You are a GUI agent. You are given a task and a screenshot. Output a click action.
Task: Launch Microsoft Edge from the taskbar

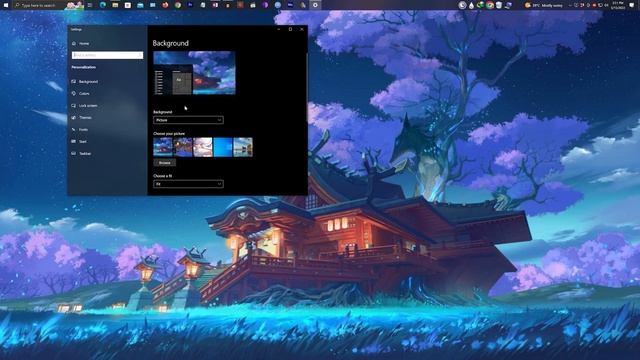(x=102, y=5)
